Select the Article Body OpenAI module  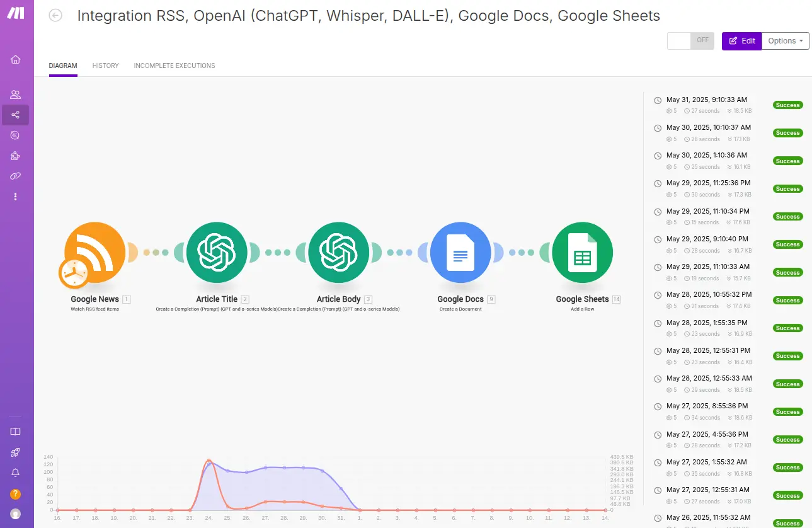coord(339,252)
